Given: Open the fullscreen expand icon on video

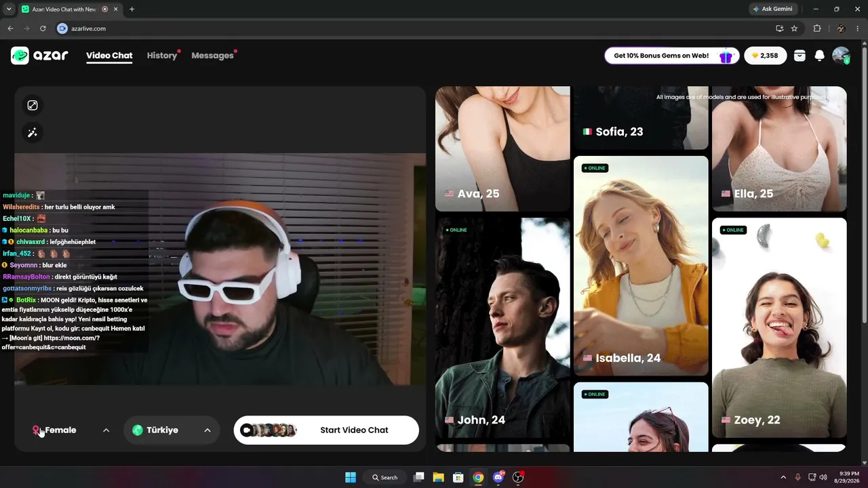Looking at the screenshot, I should [x=33, y=105].
